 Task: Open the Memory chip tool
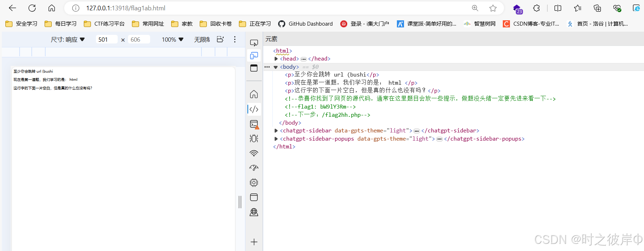(x=254, y=183)
